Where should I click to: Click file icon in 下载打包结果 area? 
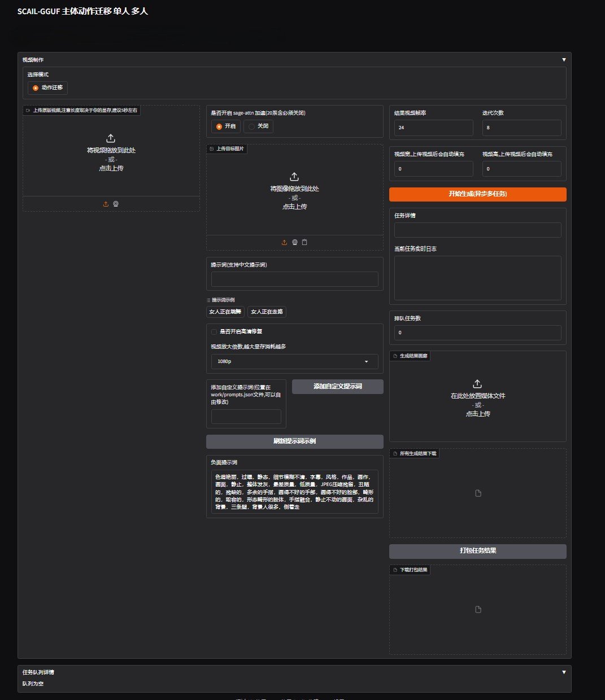(478, 610)
